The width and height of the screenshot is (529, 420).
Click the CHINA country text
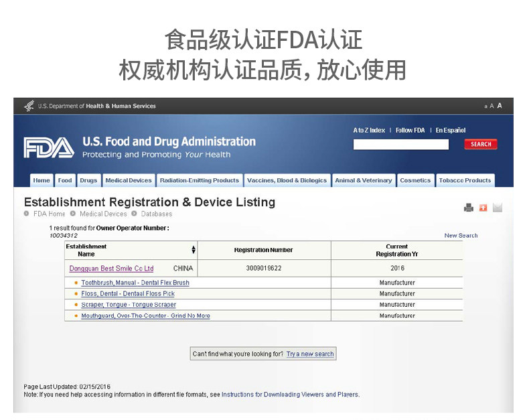click(183, 269)
